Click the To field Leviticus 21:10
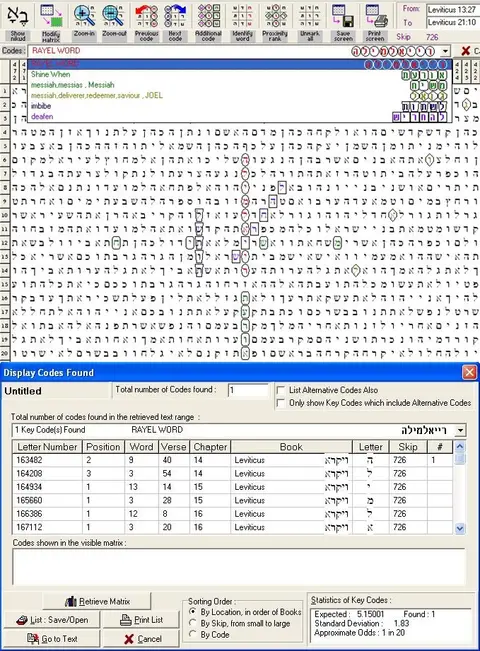 (453, 22)
